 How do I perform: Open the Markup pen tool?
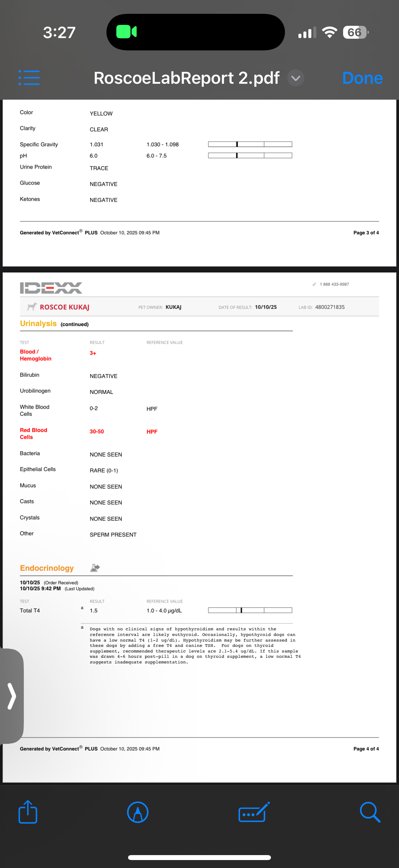pyautogui.click(x=138, y=812)
